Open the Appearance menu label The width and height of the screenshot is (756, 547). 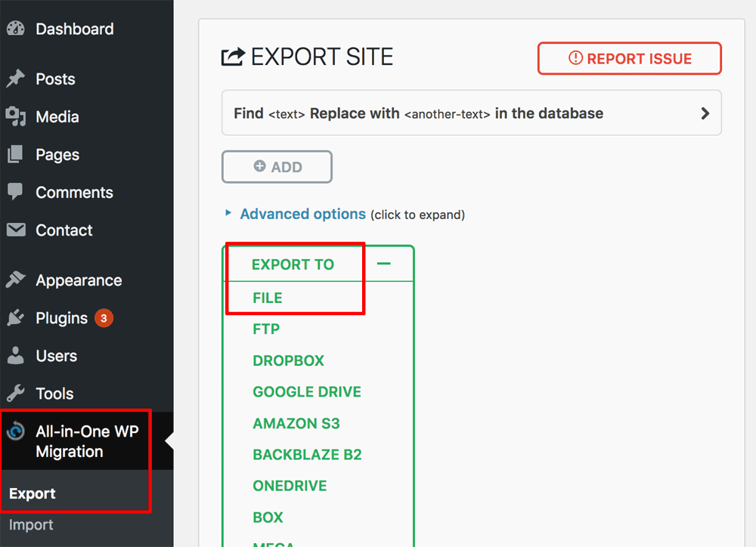tap(79, 280)
